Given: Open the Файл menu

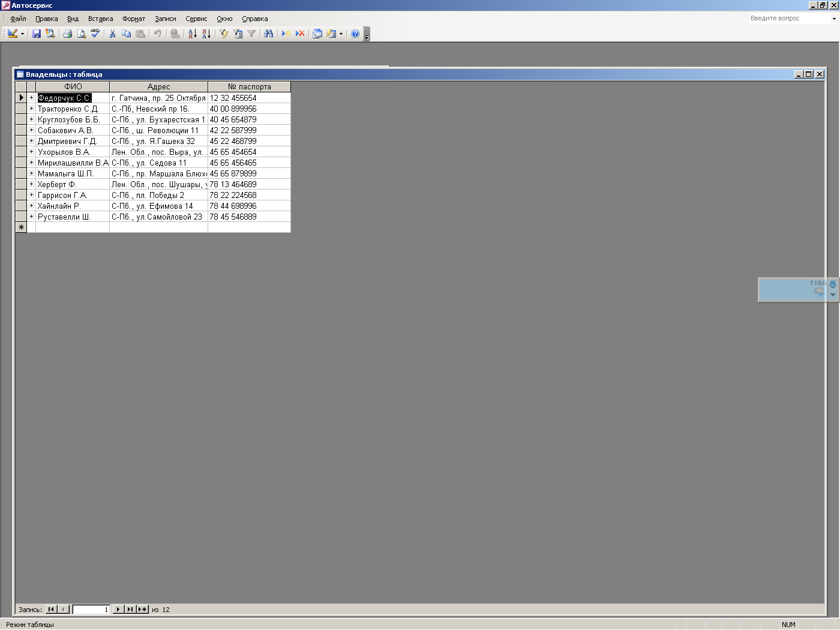Looking at the screenshot, I should pyautogui.click(x=18, y=19).
